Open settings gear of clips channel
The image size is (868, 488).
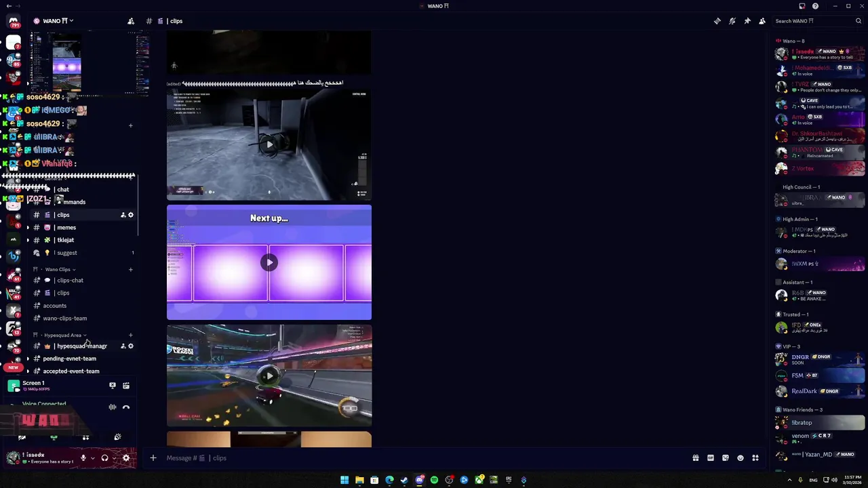(x=131, y=215)
